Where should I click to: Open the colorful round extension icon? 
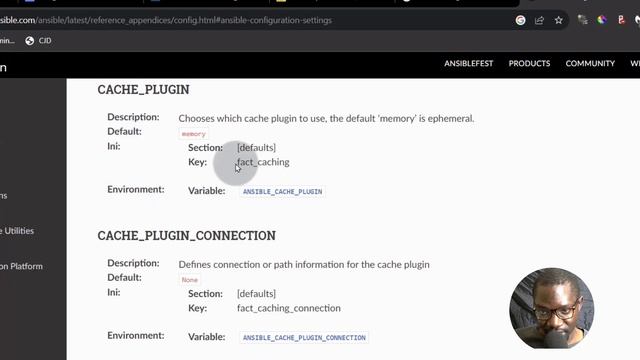point(602,20)
